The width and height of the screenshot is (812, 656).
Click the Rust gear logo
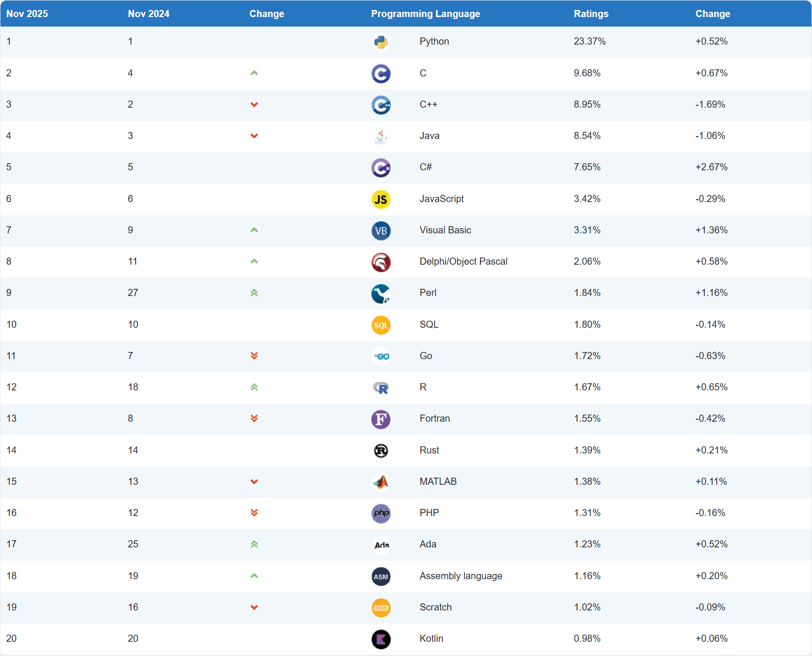tap(381, 451)
